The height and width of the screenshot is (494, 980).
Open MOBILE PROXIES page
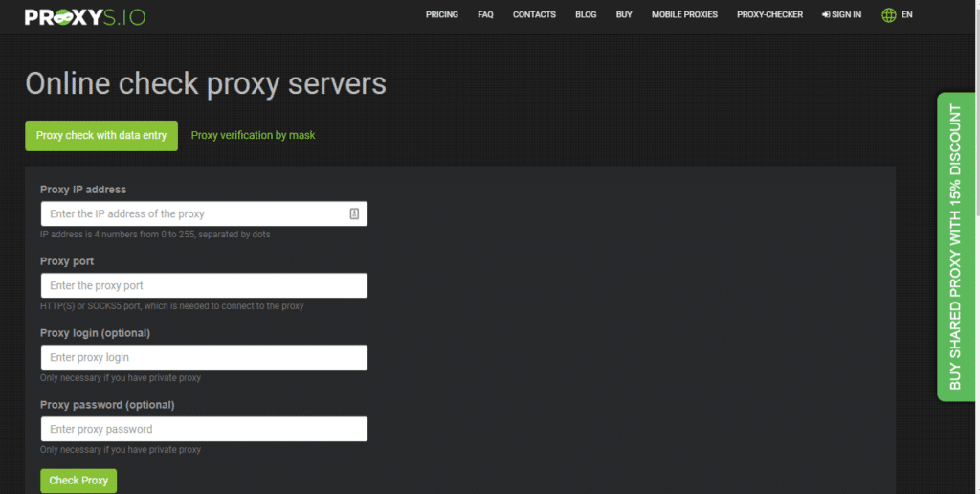tap(684, 15)
